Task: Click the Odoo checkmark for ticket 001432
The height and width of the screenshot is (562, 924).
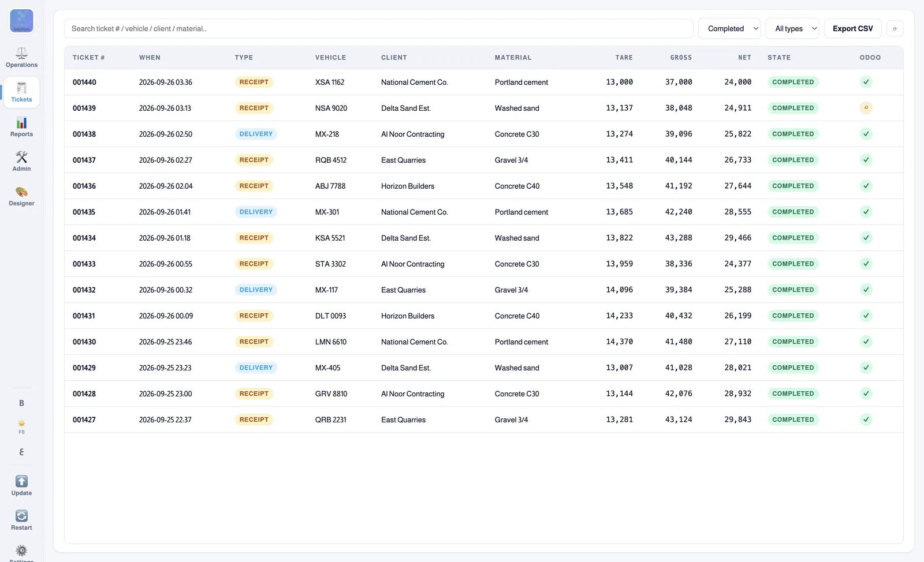Action: [866, 290]
